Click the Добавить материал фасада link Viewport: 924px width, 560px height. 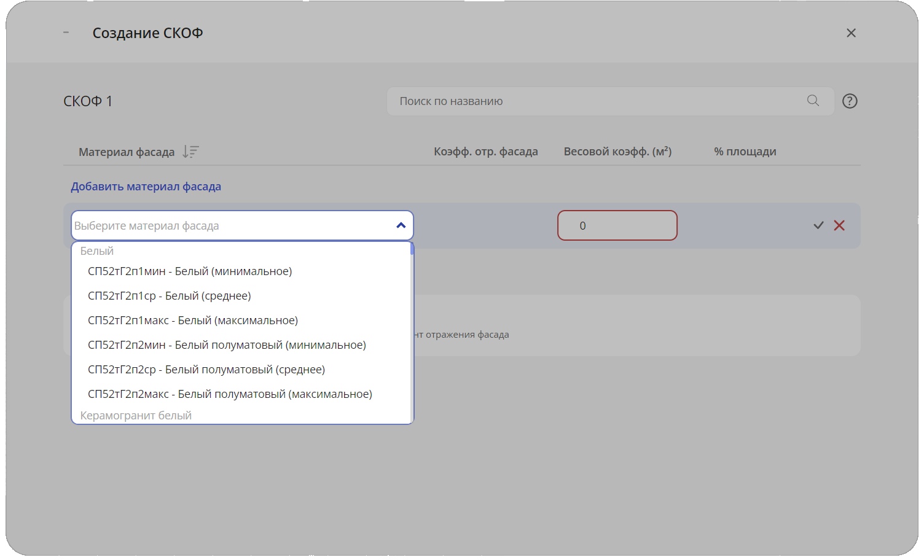(146, 187)
